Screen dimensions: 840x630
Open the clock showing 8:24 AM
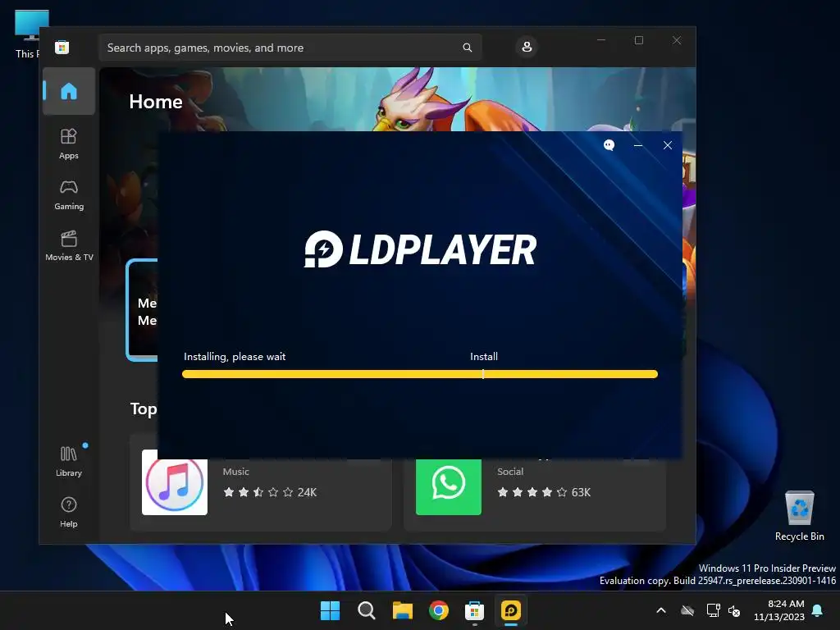[x=779, y=610]
